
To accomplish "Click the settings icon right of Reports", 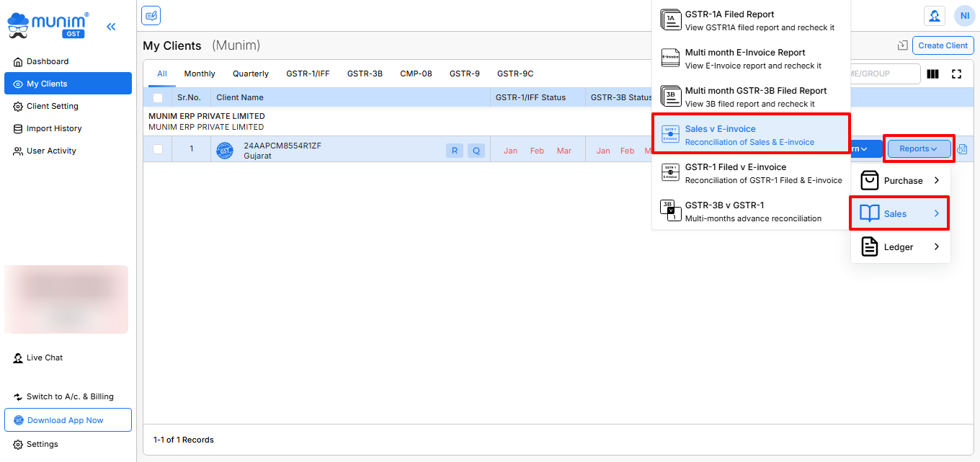I will [x=961, y=149].
